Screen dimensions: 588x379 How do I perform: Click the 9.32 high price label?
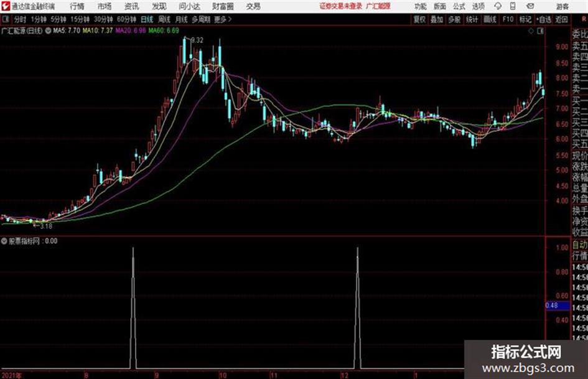coord(197,40)
